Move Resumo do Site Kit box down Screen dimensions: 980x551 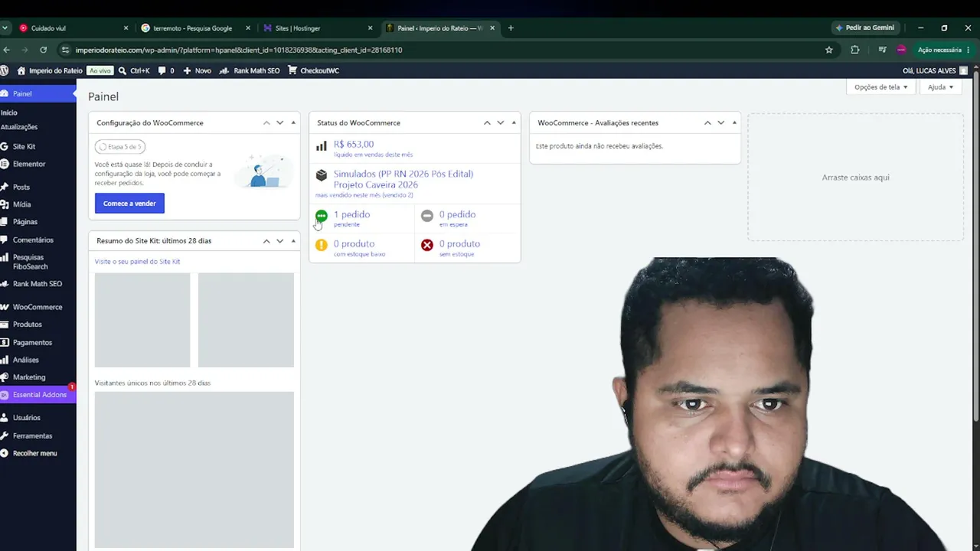point(279,240)
